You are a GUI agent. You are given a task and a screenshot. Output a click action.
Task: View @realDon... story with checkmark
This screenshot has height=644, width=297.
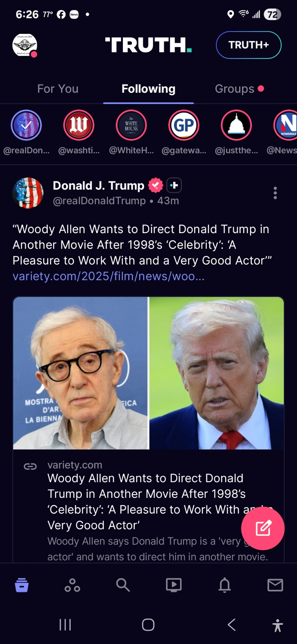(x=26, y=125)
